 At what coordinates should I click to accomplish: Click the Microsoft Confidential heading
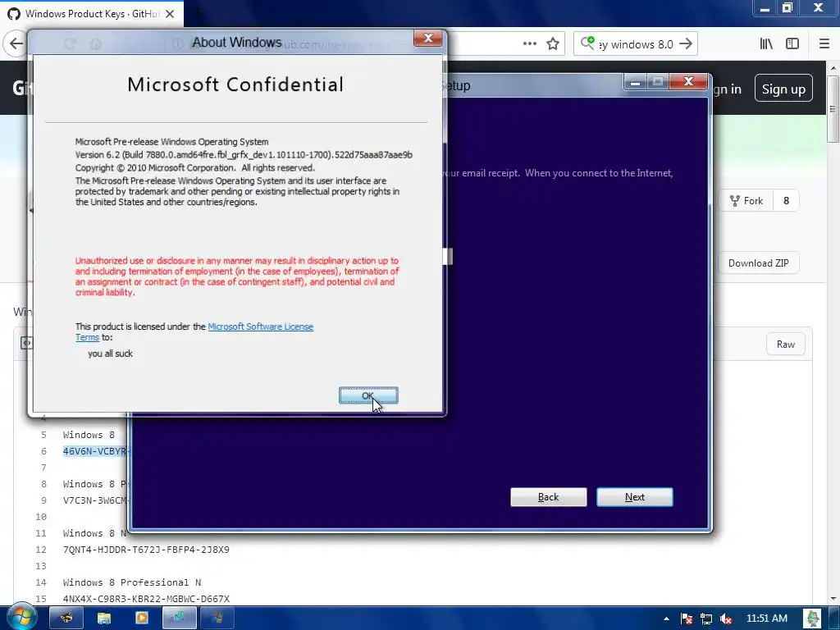(x=235, y=84)
